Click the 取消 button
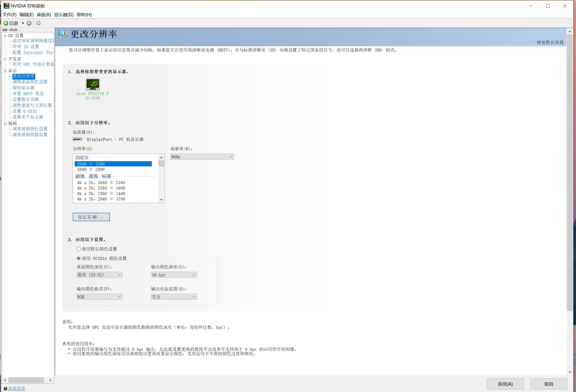 548,384
